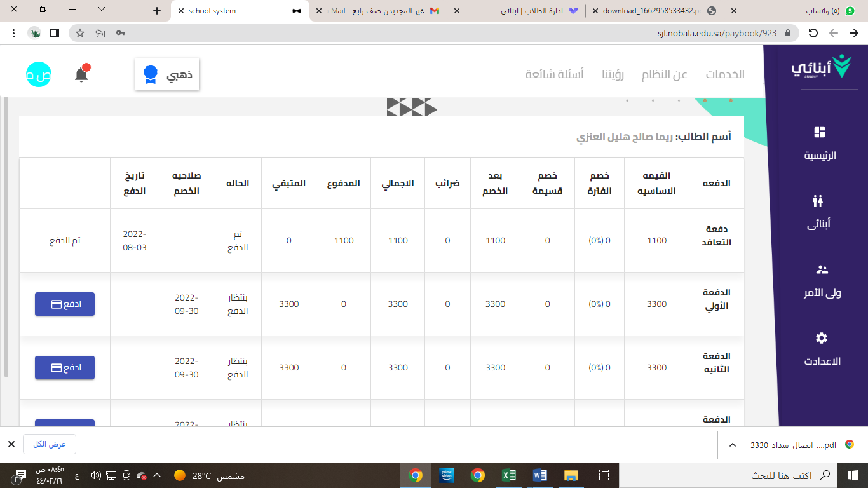The height and width of the screenshot is (488, 868).
Task: Reload the page with the refresh icon
Action: [x=813, y=33]
